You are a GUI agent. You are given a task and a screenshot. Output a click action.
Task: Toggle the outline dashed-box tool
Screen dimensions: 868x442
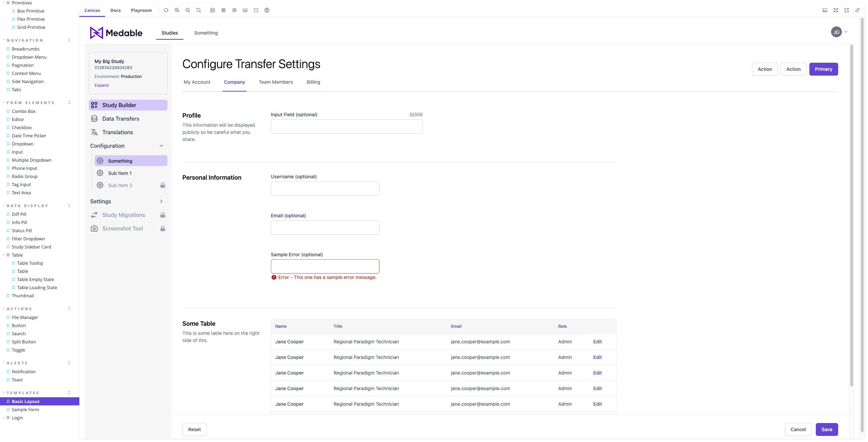(256, 10)
